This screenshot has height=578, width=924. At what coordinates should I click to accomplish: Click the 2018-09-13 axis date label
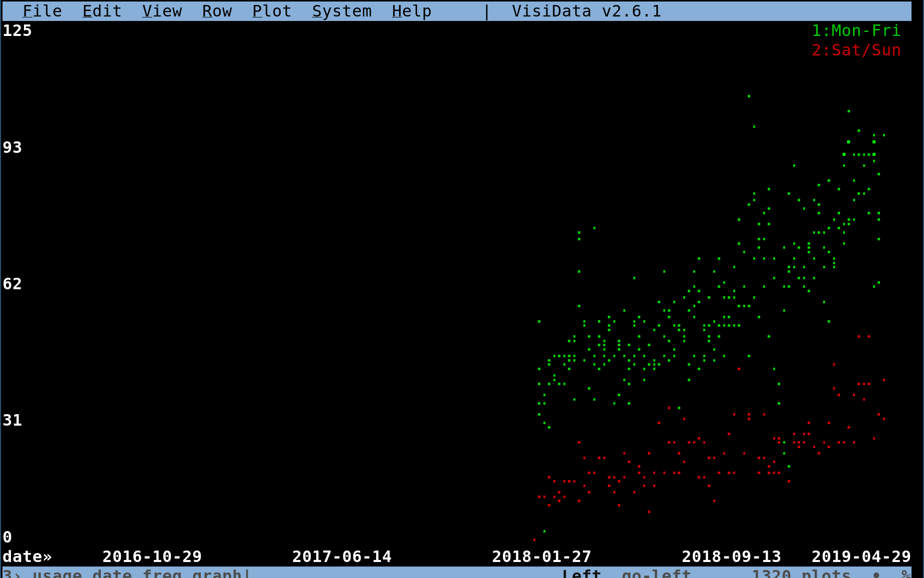pos(732,557)
